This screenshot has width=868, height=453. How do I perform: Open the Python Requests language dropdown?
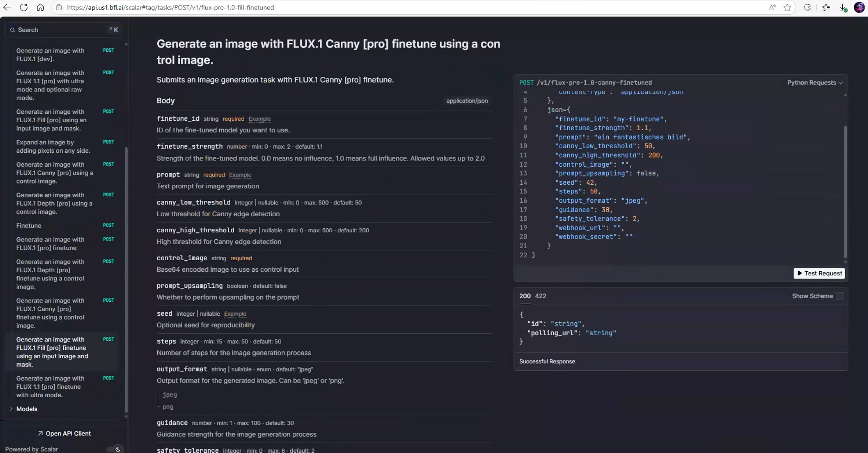tap(815, 83)
